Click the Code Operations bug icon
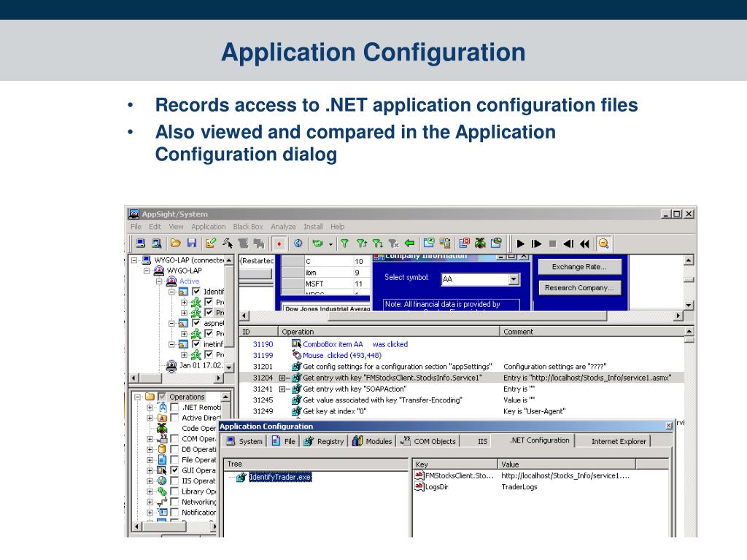Image resolution: width=747 pixels, height=560 pixels. click(162, 428)
